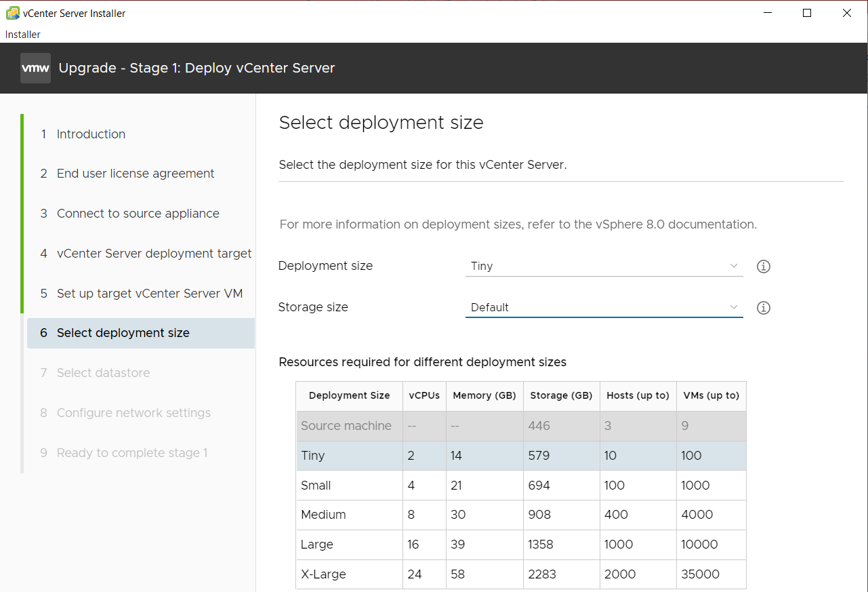
Task: Click the Tiny row label in table
Action: (313, 456)
